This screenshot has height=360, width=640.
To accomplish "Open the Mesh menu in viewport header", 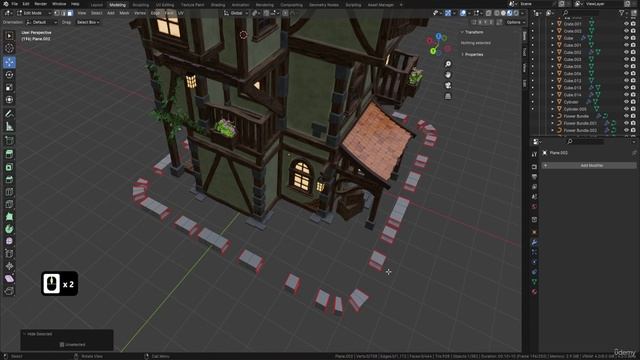I will [124, 13].
